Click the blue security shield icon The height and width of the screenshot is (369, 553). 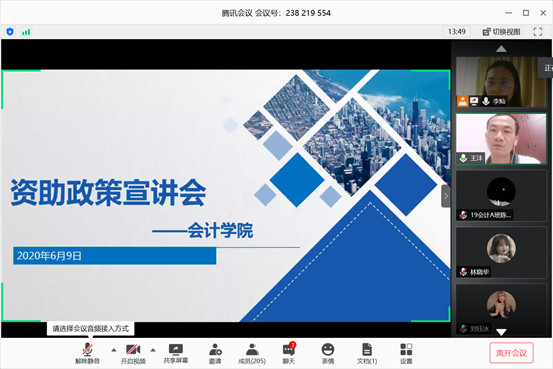[x=10, y=32]
